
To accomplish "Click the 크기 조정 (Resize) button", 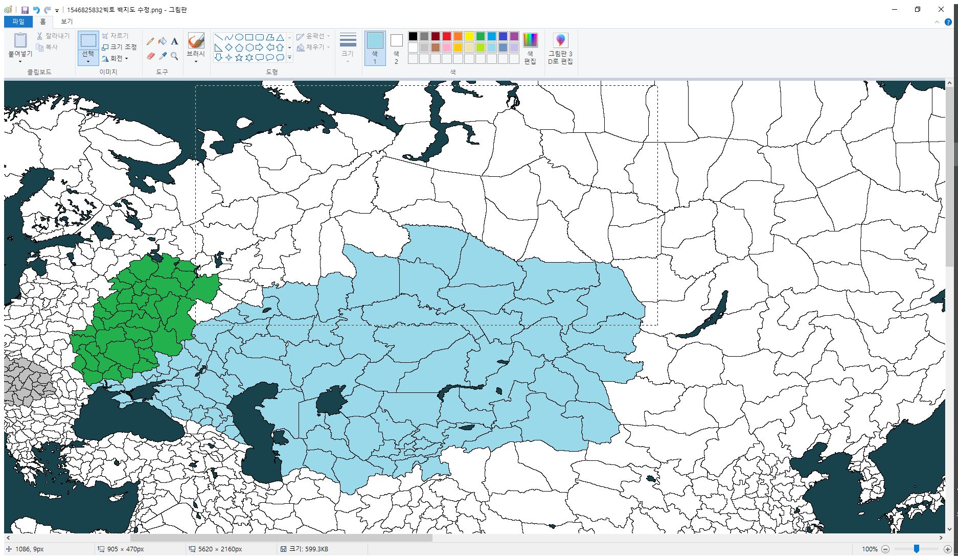I will 119,47.
